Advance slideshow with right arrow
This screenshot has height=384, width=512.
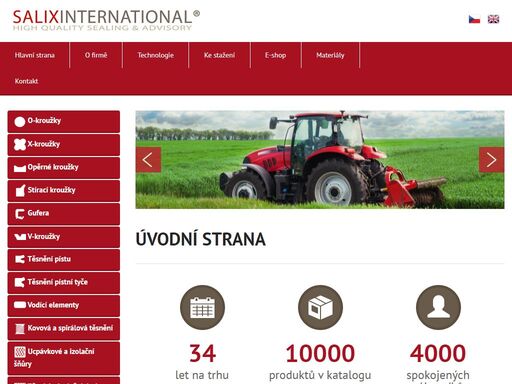point(491,160)
